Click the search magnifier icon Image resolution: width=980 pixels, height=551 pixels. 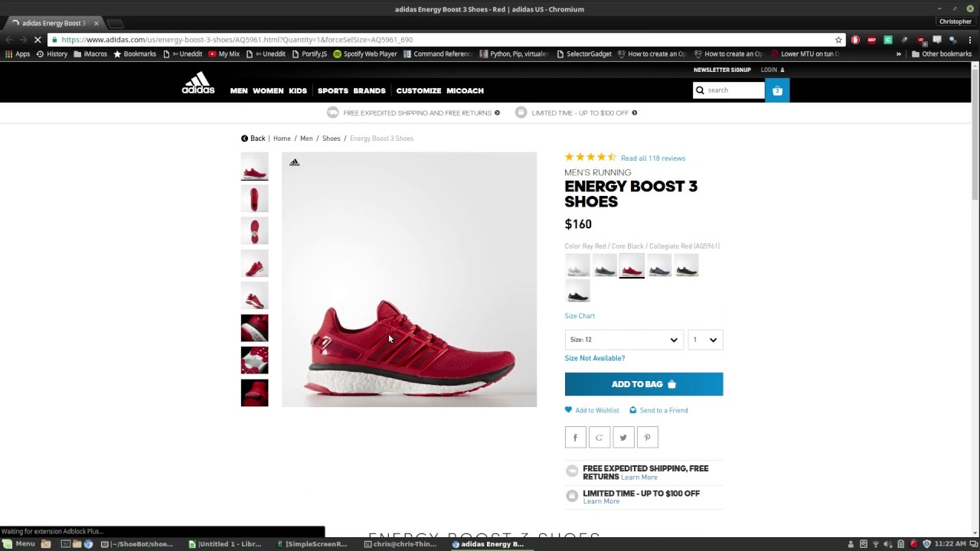699,90
